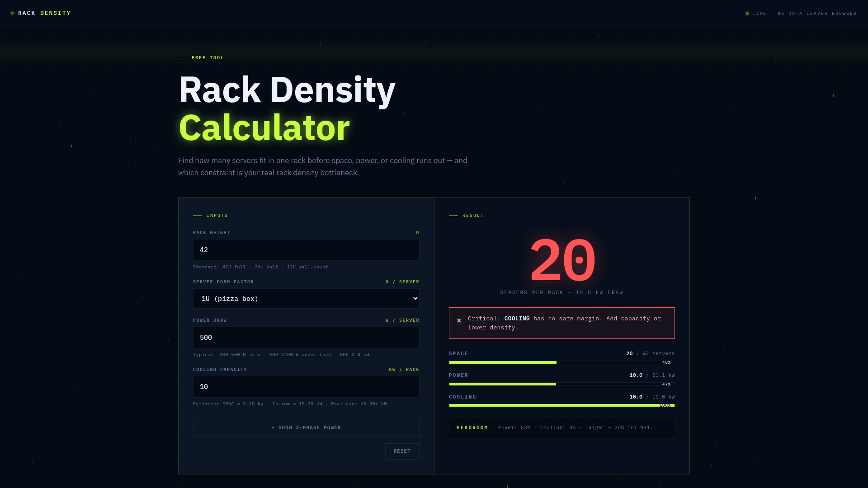Image resolution: width=868 pixels, height=488 pixels.
Task: Click the 'SERVERS PER RACK · 10.0 kW DRAW' caption
Action: [x=561, y=293]
